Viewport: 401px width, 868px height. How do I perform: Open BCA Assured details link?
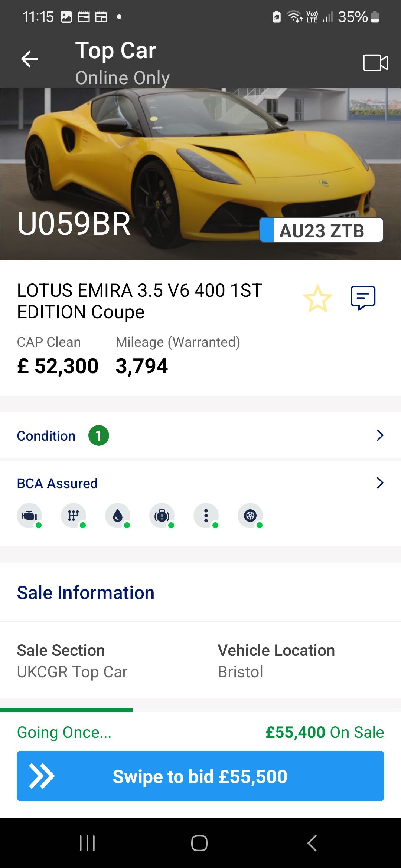[x=57, y=483]
